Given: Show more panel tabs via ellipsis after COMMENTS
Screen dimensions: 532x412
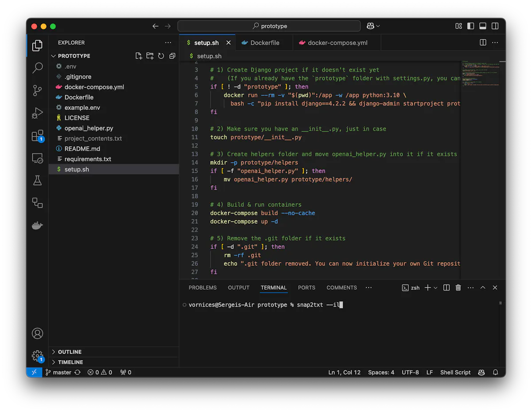Looking at the screenshot, I should (368, 288).
